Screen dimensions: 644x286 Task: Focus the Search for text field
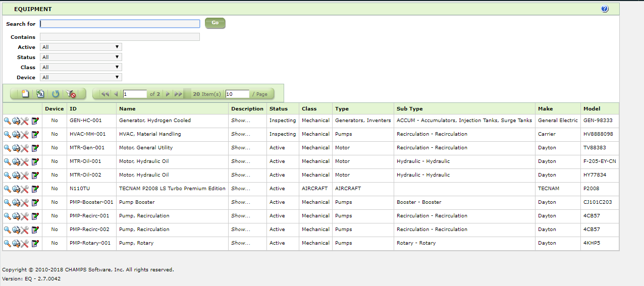120,24
